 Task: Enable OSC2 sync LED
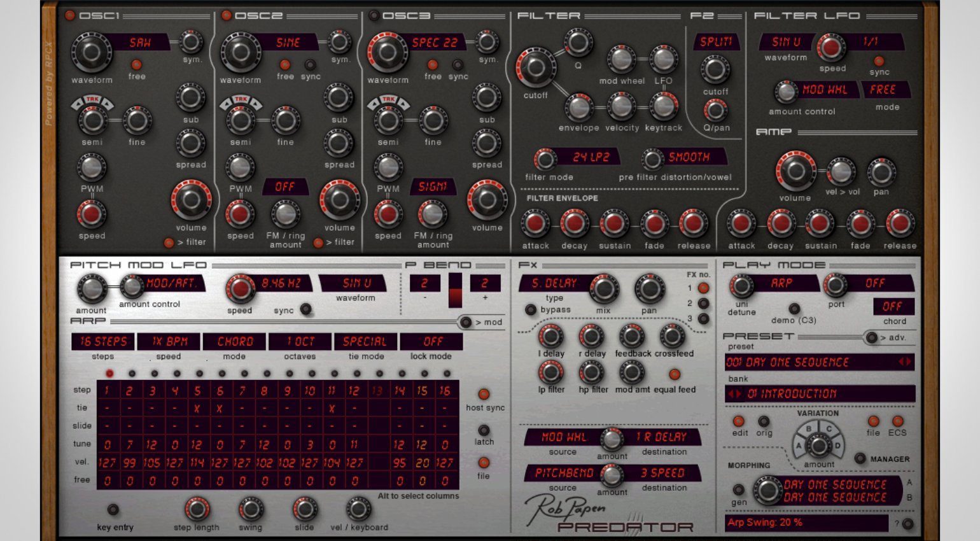point(310,65)
